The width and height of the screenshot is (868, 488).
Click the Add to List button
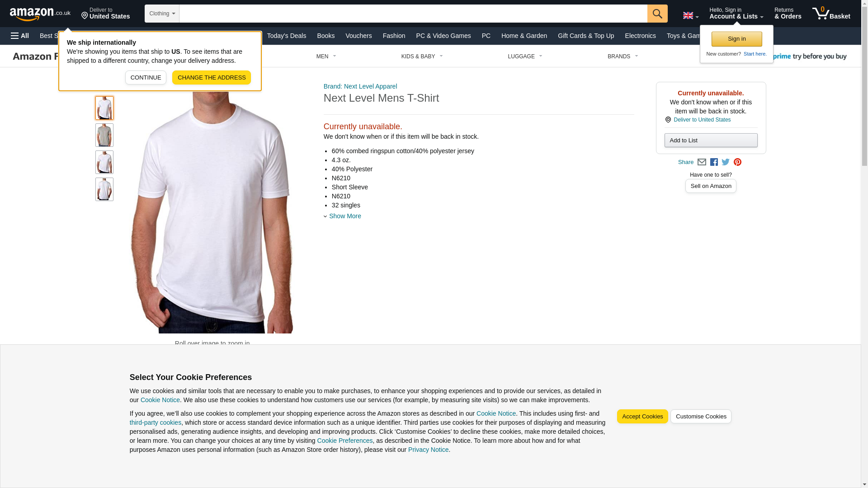[711, 140]
